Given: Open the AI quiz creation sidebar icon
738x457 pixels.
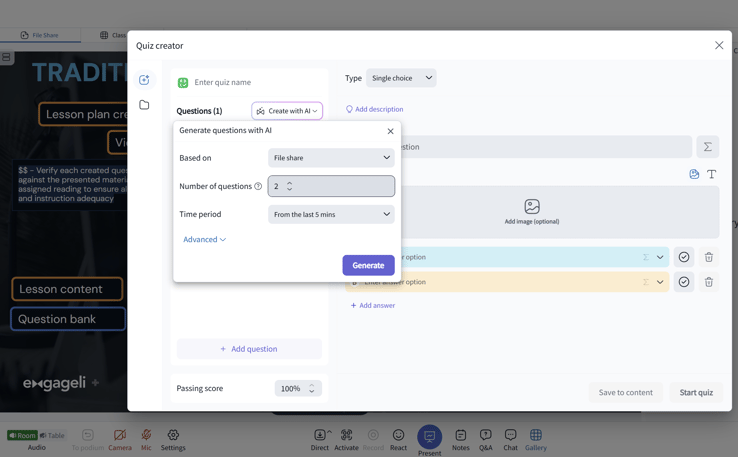Looking at the screenshot, I should click(144, 80).
